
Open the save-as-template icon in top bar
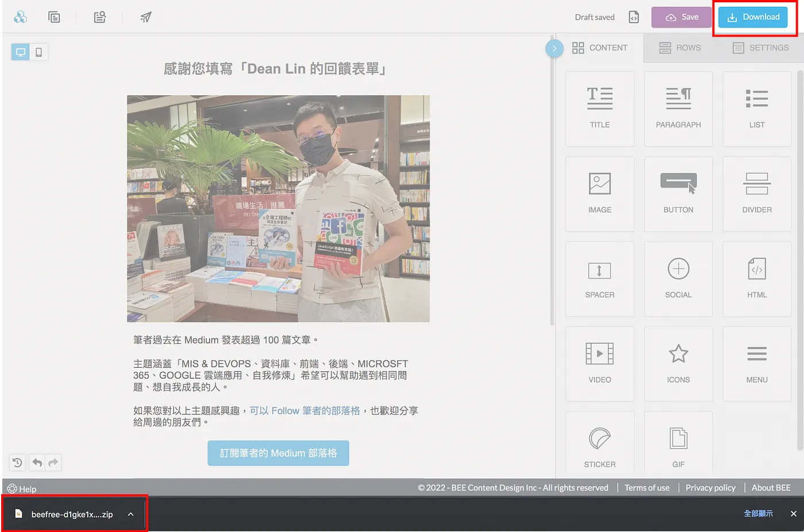pyautogui.click(x=100, y=17)
